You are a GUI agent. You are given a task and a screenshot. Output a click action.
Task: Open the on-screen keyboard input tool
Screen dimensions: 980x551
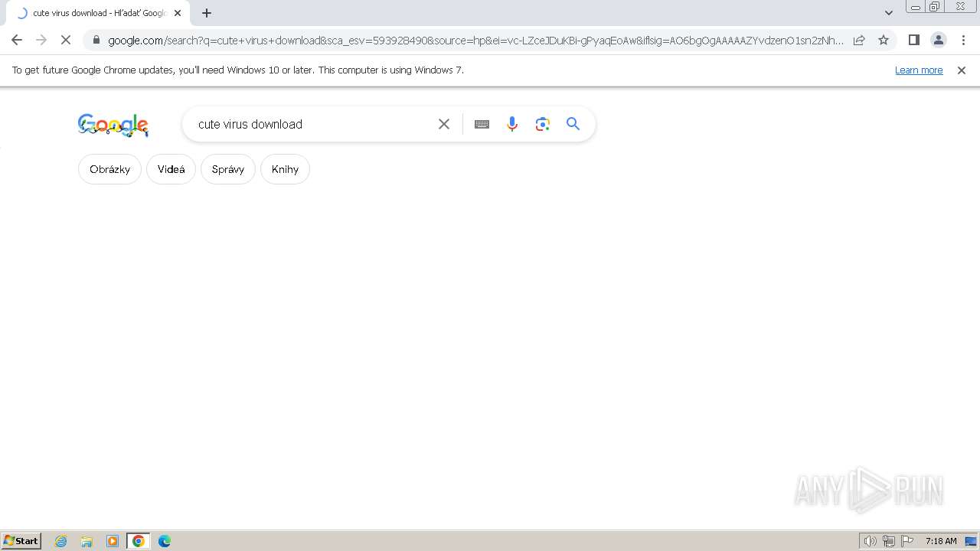(x=482, y=124)
